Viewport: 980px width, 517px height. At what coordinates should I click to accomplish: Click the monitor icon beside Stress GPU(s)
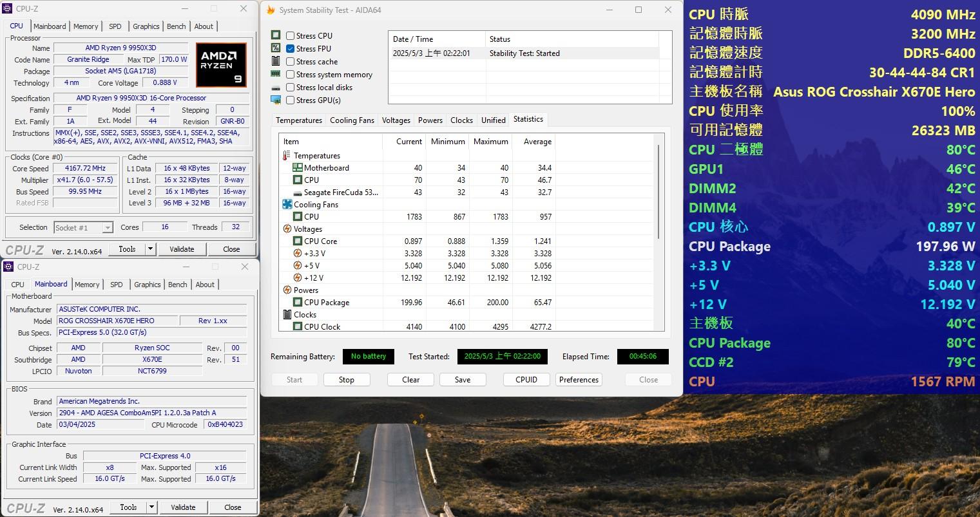(276, 100)
